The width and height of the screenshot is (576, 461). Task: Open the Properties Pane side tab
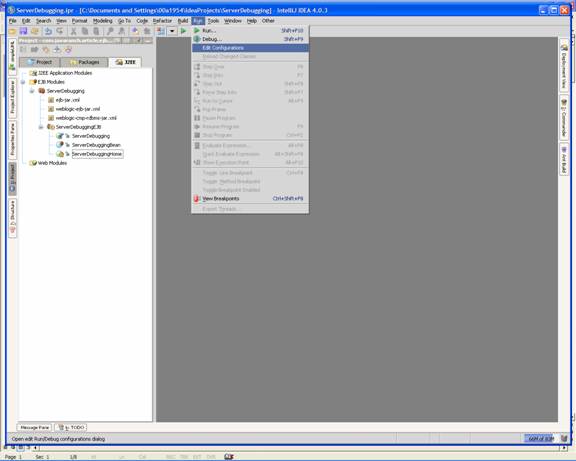(x=12, y=140)
